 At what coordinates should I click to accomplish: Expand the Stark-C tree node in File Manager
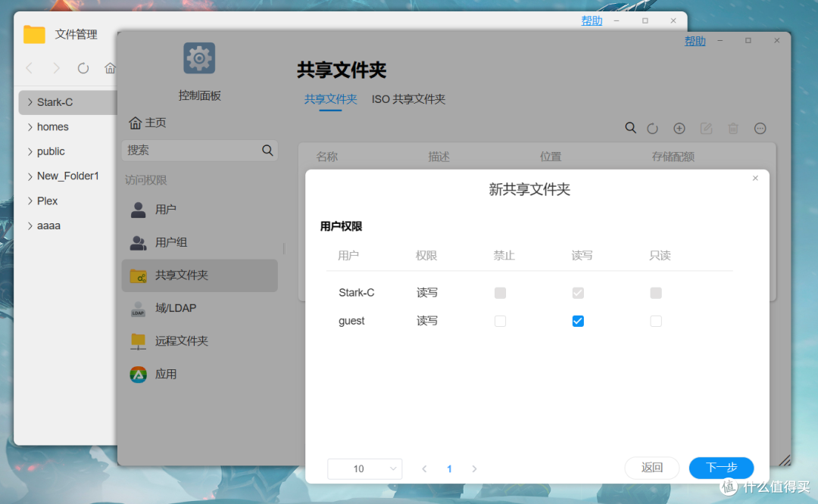pyautogui.click(x=30, y=102)
